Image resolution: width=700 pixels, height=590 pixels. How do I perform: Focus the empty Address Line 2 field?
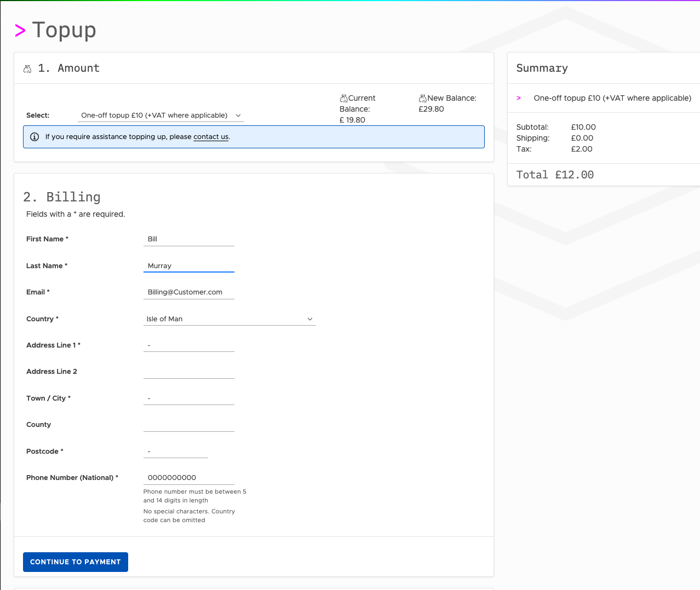(188, 372)
